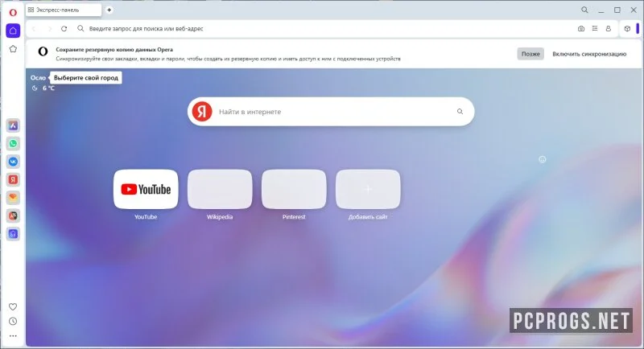Click the Opera logo in sync banner
This screenshot has height=349, width=644.
43,51
